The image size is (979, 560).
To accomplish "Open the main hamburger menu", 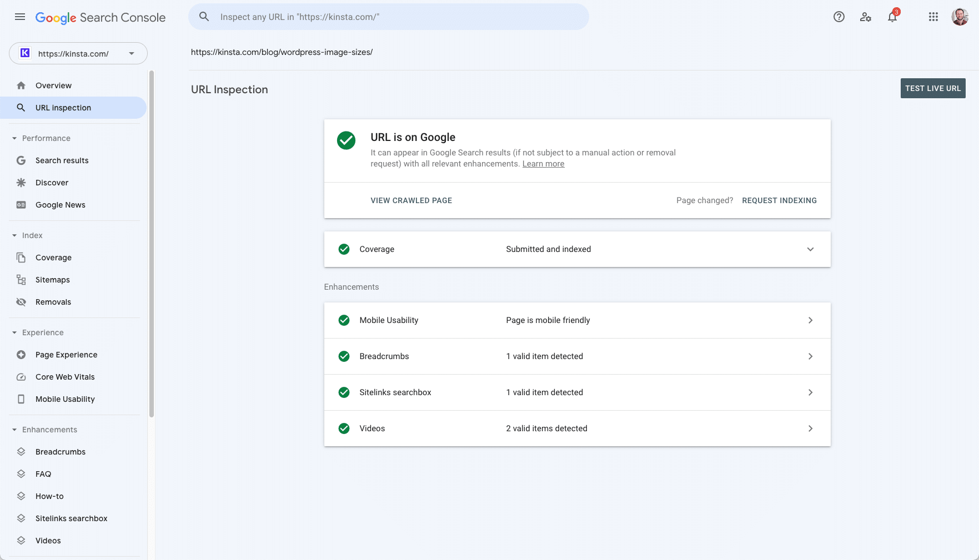I will [20, 17].
